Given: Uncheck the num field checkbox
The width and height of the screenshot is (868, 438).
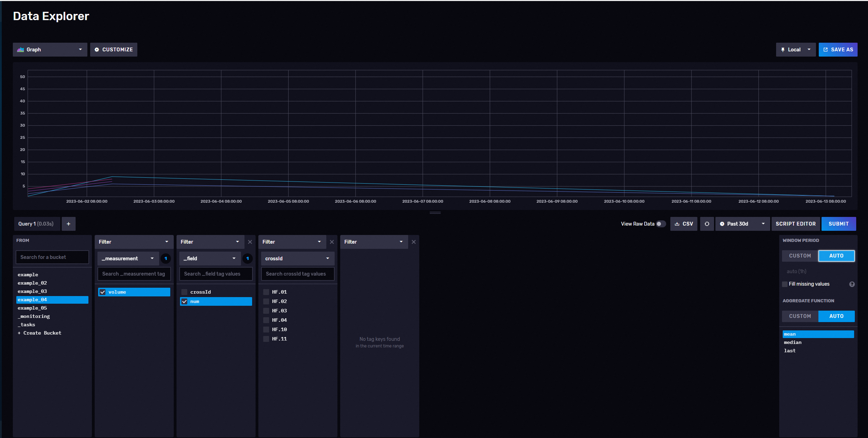Looking at the screenshot, I should tap(184, 302).
